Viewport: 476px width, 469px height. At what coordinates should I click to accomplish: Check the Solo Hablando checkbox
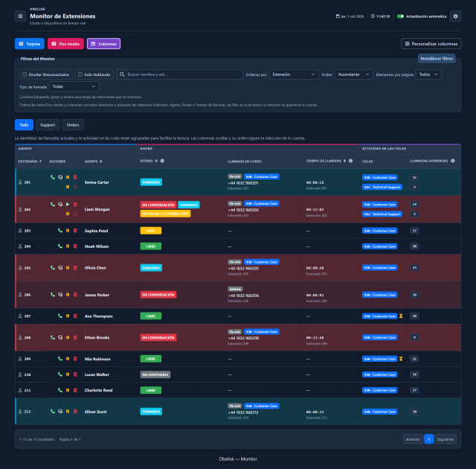tap(80, 74)
